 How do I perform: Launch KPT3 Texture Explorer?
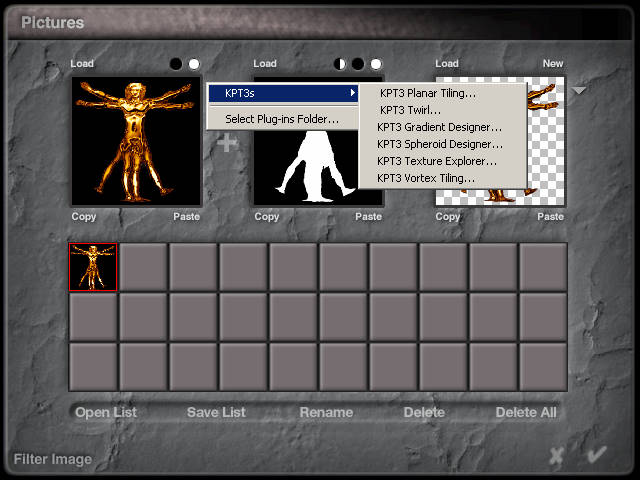pyautogui.click(x=437, y=161)
